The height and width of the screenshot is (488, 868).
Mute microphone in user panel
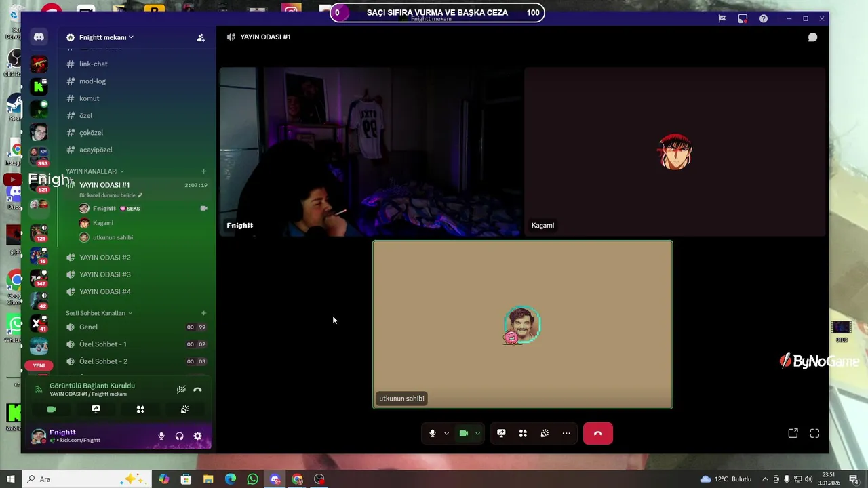(161, 436)
